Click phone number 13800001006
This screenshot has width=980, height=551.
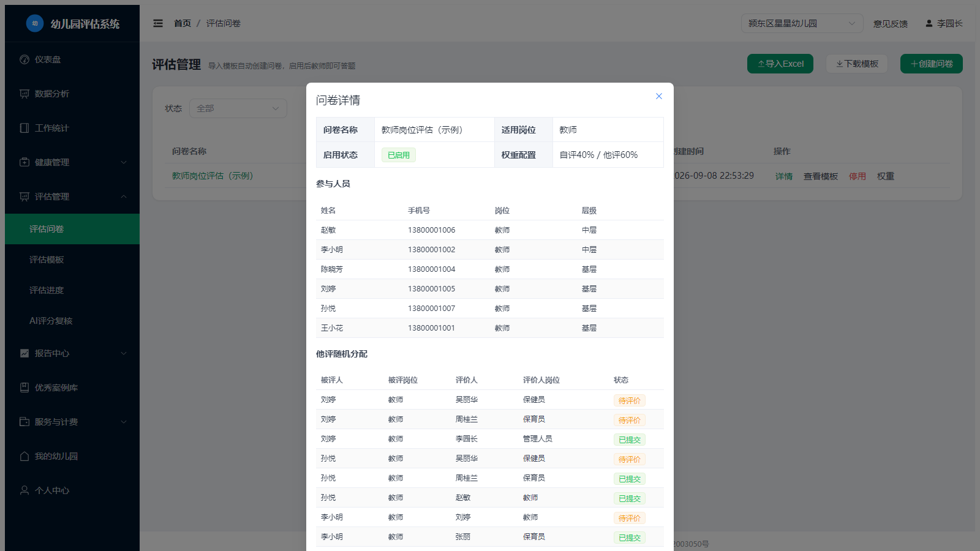[x=432, y=230]
